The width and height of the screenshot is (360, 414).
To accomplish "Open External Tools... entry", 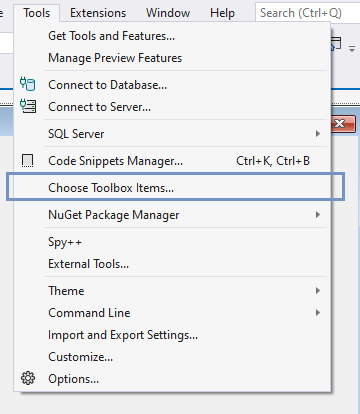I will coord(88,264).
